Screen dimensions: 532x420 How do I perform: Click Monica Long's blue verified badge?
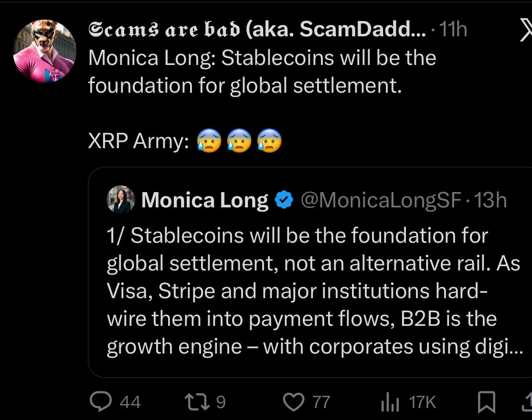coord(284,200)
